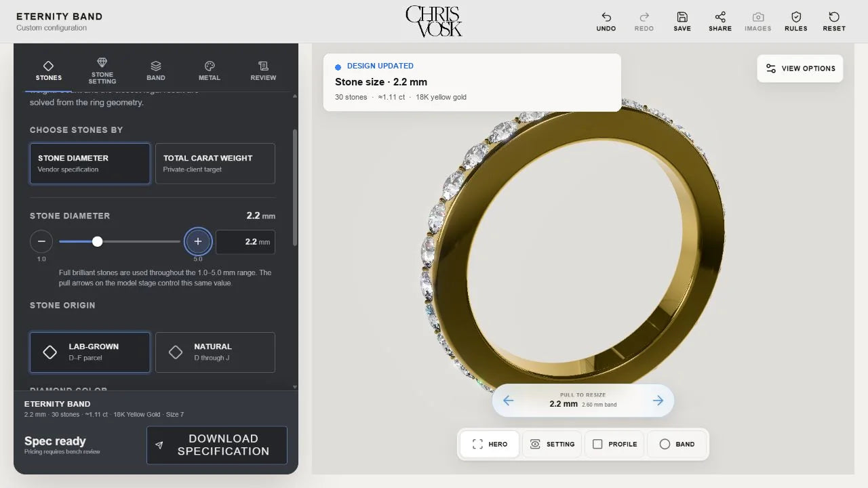
Task: Click scroll-down arrow of left panel
Action: (294, 387)
